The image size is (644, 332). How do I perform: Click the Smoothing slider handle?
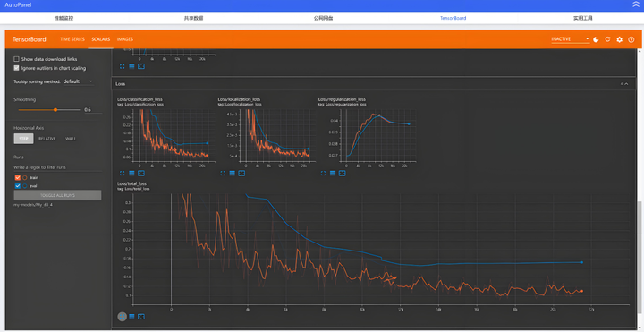pos(55,110)
